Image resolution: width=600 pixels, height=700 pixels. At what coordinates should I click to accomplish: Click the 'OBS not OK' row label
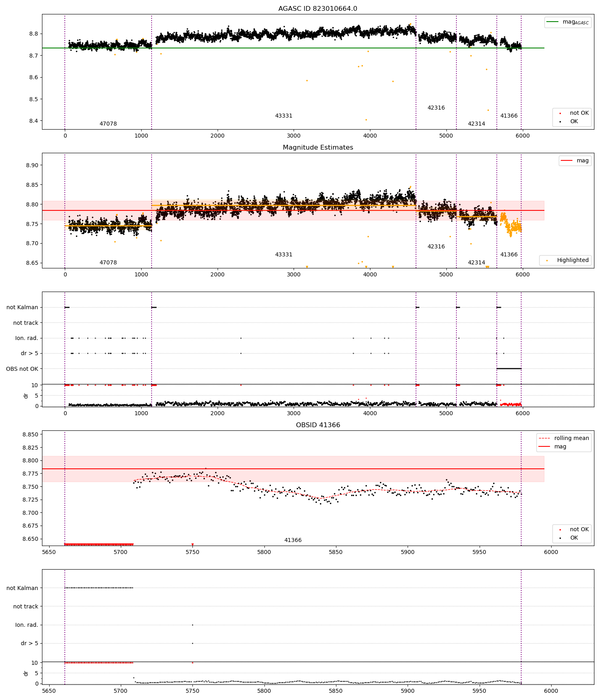point(22,369)
